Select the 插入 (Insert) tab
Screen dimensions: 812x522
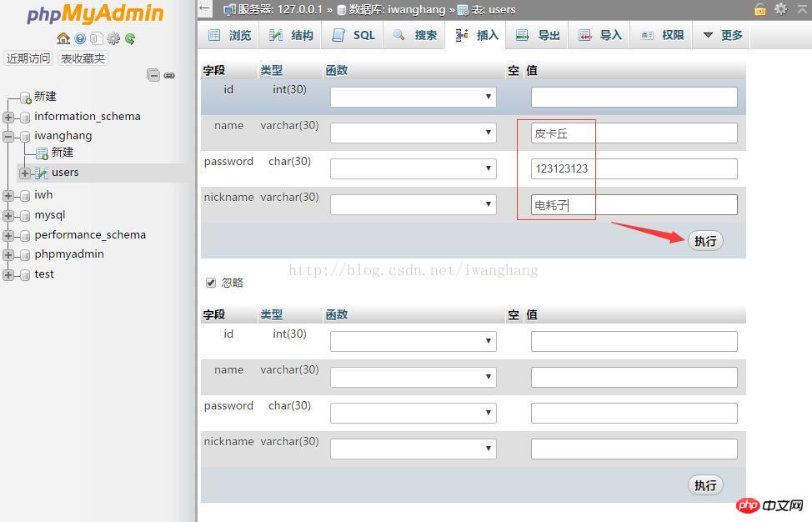click(x=476, y=35)
